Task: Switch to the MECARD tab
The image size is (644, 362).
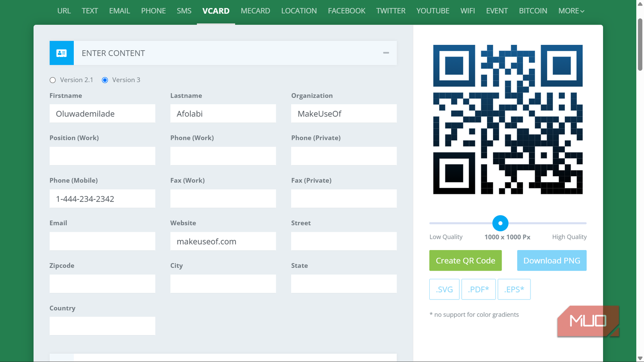Action: (255, 11)
